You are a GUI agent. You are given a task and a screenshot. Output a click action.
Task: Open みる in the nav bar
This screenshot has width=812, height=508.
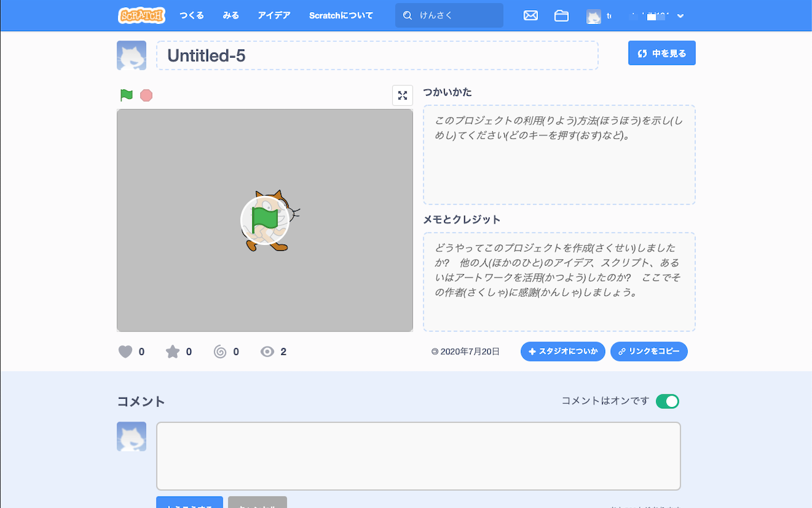tap(231, 15)
